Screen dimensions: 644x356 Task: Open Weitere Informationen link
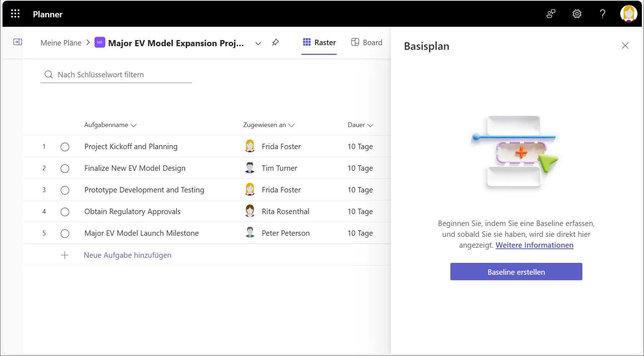coord(534,245)
